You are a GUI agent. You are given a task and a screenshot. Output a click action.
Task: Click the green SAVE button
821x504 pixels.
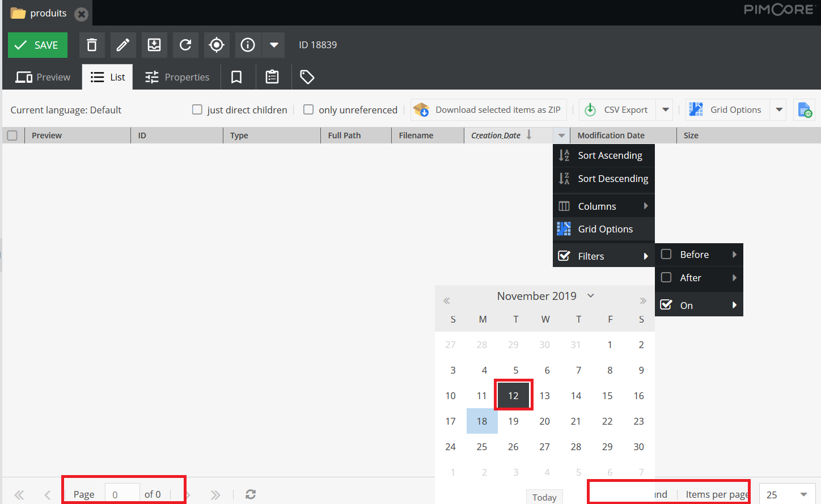coord(37,45)
